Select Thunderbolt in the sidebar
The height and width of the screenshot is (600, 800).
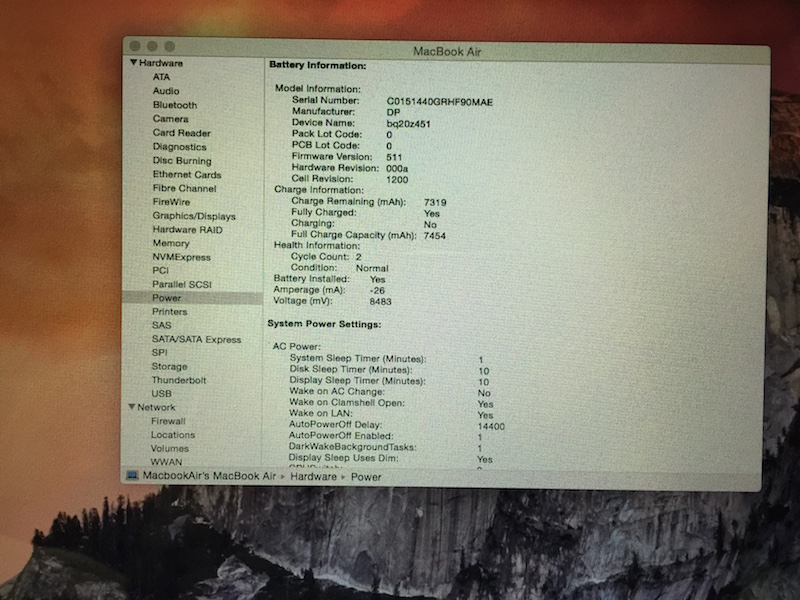pos(179,380)
